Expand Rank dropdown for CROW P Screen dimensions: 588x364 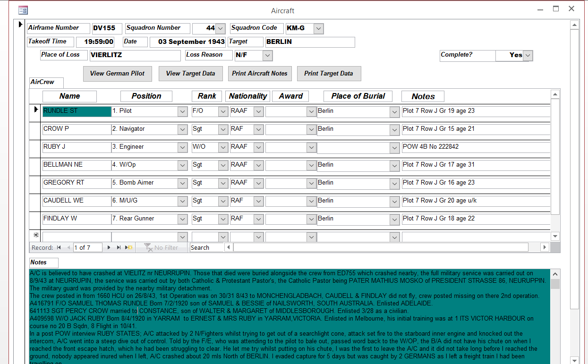223,129
